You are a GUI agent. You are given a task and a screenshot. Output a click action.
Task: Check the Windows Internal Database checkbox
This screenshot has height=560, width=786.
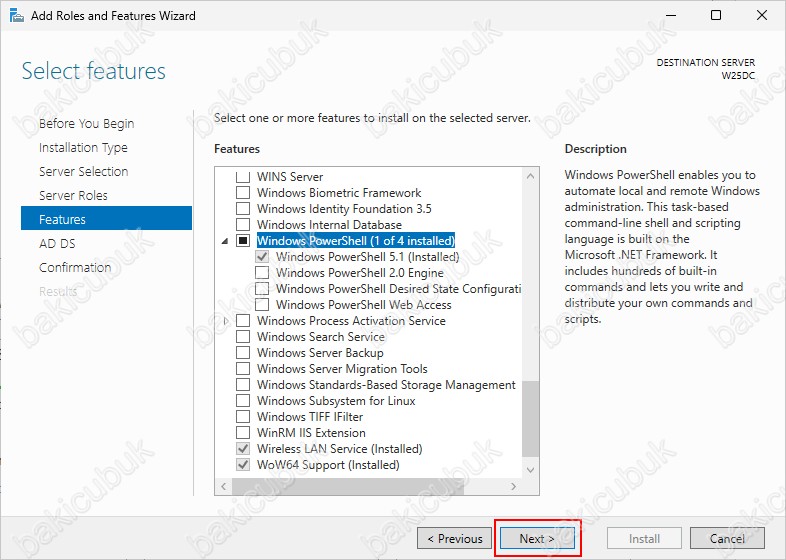pos(243,225)
